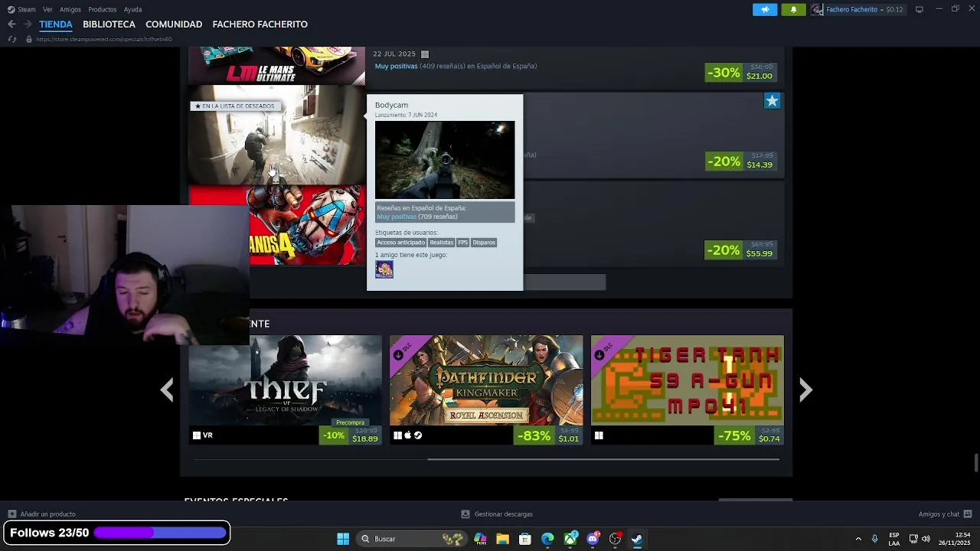Viewport: 980px width, 551px height.
Task: Click the Steam Deck icon on the Pathfinder card
Action: 418,435
